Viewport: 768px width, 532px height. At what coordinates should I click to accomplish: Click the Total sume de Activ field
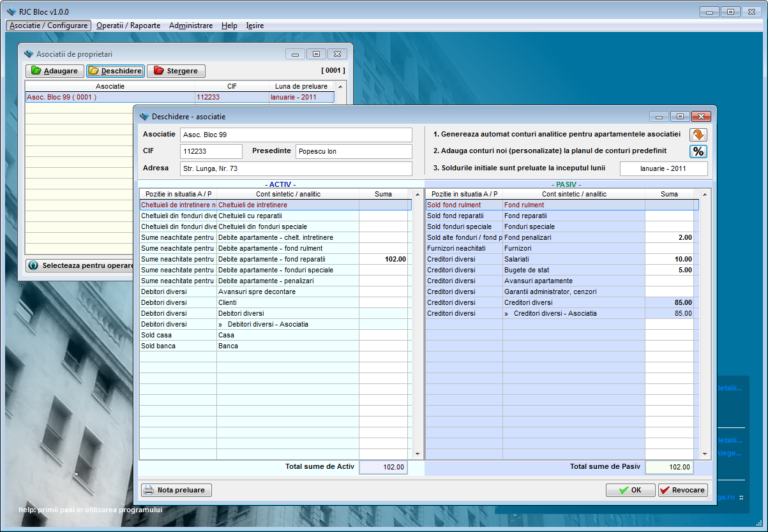coord(383,467)
